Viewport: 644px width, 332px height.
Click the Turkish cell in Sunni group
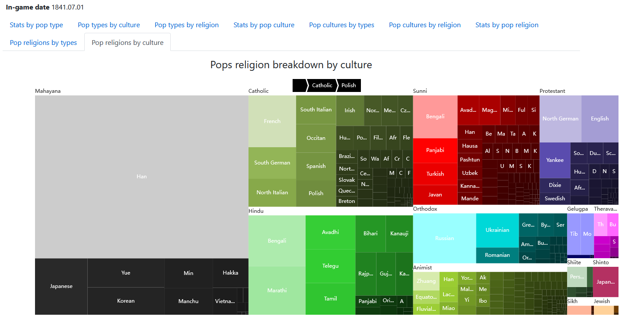pyautogui.click(x=435, y=174)
